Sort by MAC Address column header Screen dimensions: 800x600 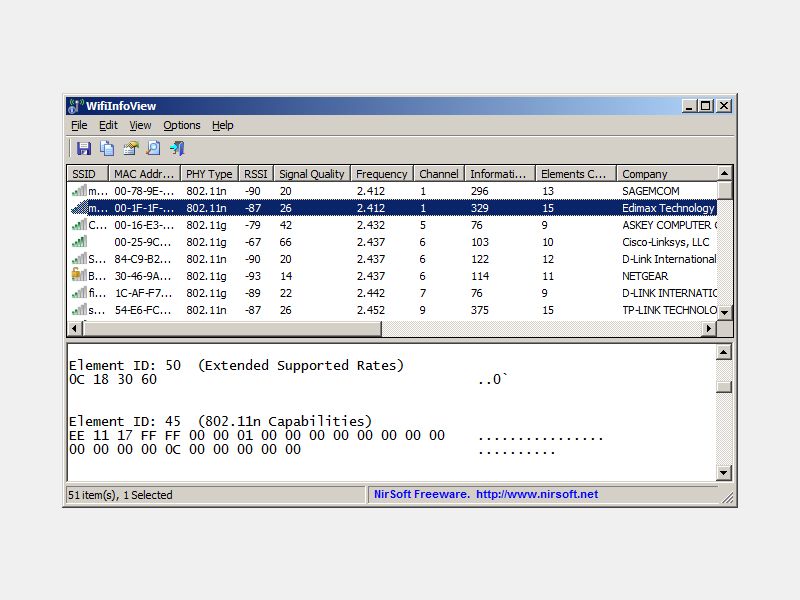tap(144, 174)
